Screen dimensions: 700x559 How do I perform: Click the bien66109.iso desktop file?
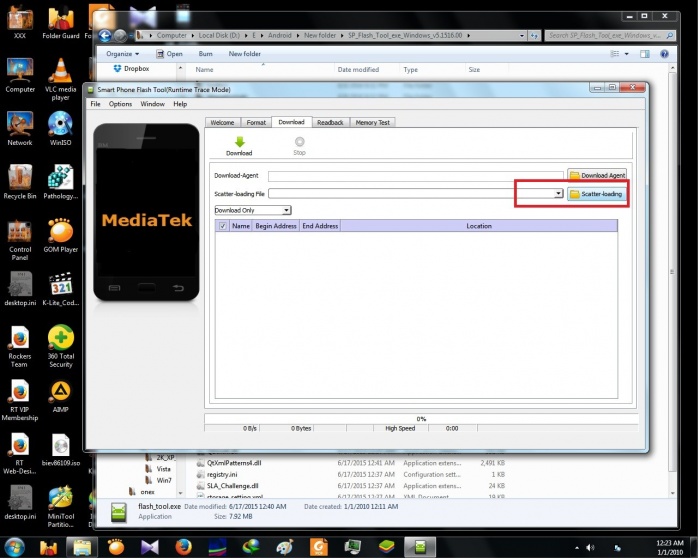pos(61,450)
